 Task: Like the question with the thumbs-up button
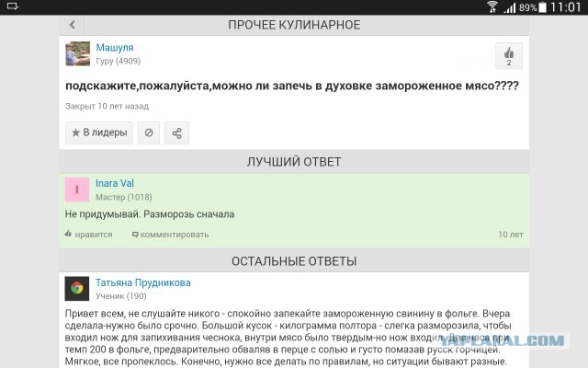[508, 55]
